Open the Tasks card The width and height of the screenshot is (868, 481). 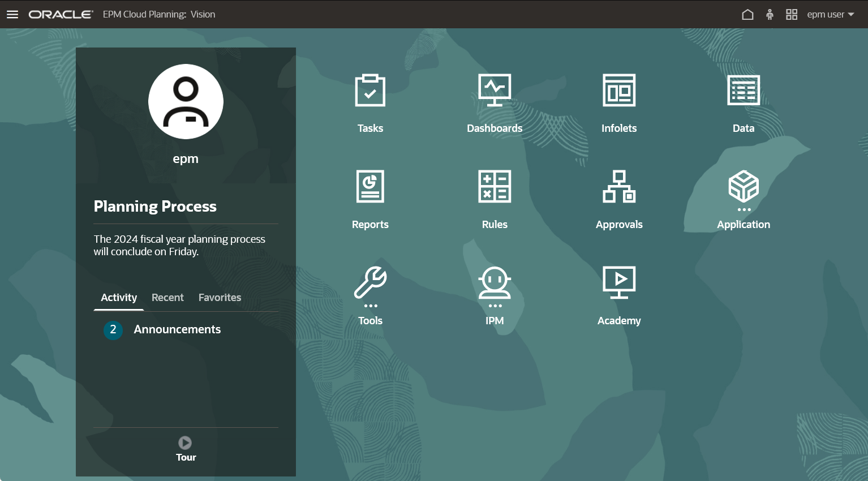(x=370, y=102)
